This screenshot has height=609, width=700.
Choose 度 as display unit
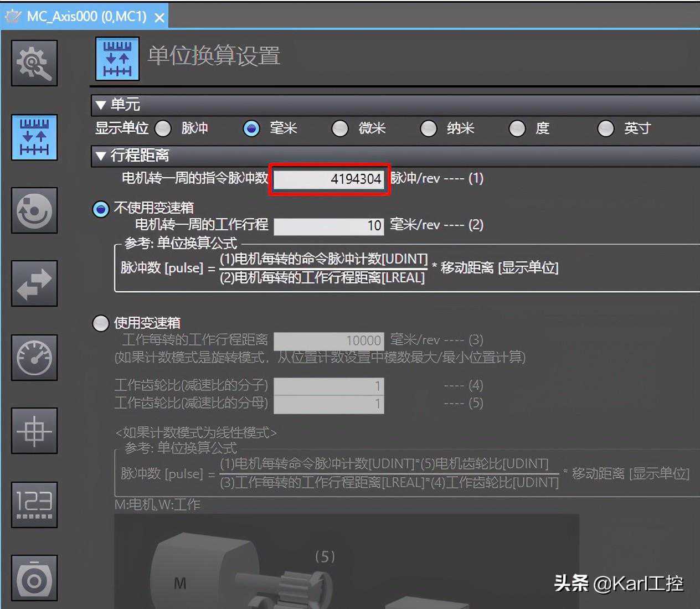[x=517, y=128]
